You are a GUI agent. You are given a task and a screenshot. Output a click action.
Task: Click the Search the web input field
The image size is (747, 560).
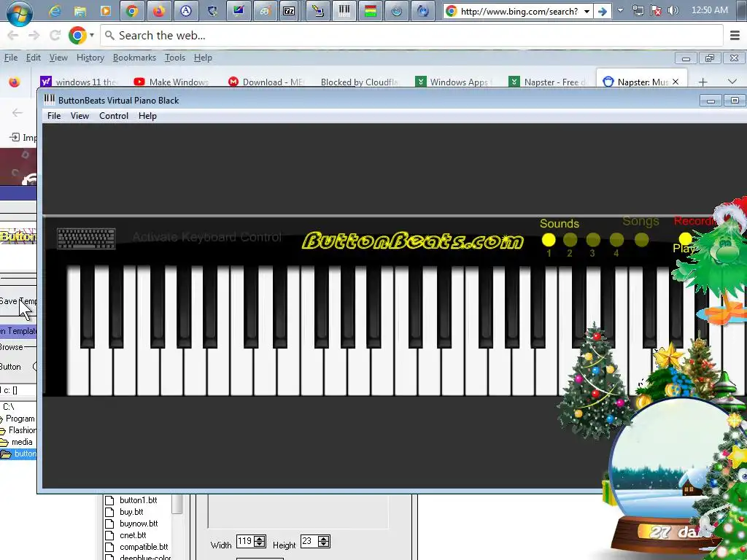(412, 35)
